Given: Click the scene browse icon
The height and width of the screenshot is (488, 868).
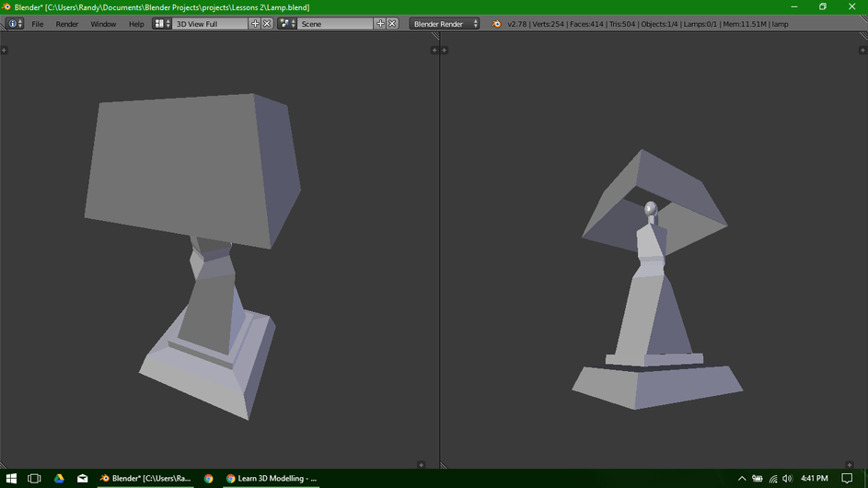Looking at the screenshot, I should click(287, 24).
